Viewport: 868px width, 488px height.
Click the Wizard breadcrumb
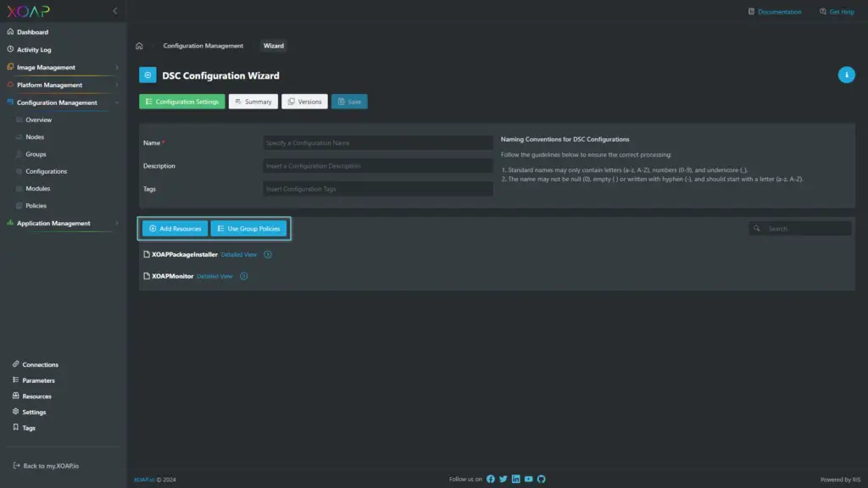pyautogui.click(x=274, y=46)
